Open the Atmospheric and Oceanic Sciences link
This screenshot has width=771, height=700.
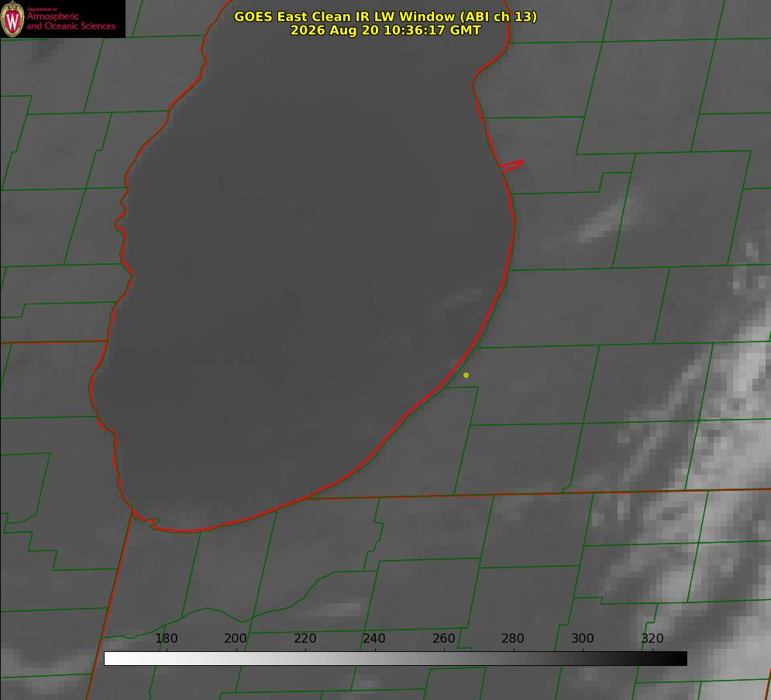[71, 21]
